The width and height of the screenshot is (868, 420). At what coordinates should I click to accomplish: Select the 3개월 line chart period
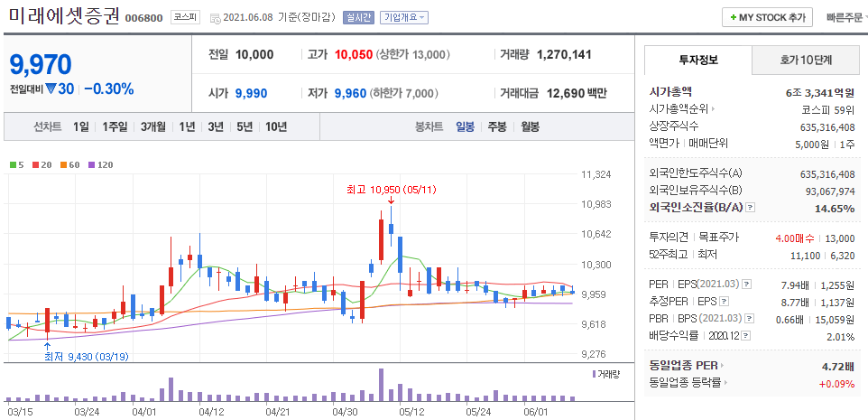[x=153, y=126]
